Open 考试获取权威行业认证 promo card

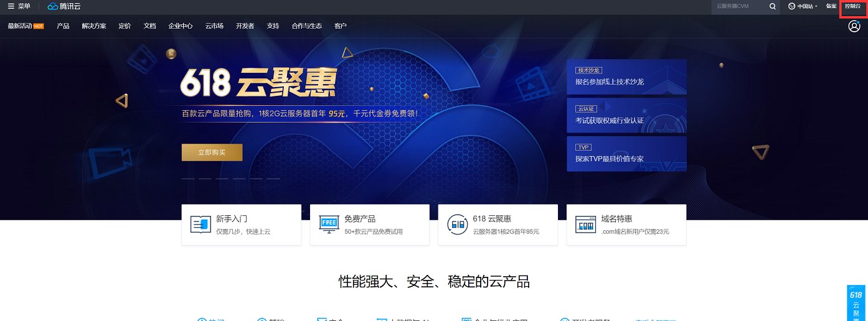626,115
